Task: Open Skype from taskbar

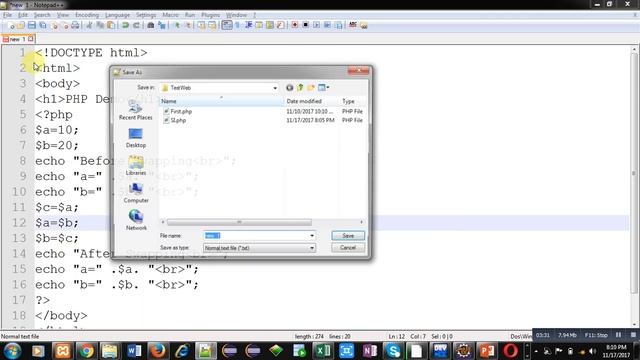Action: (x=393, y=351)
